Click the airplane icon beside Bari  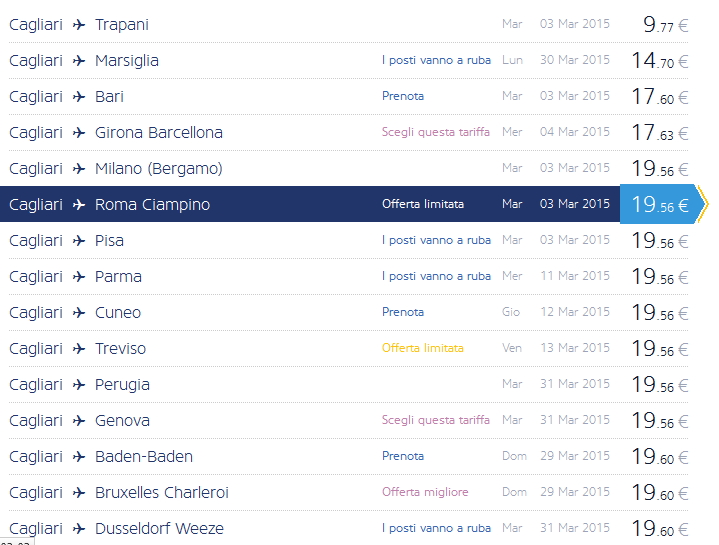(79, 97)
